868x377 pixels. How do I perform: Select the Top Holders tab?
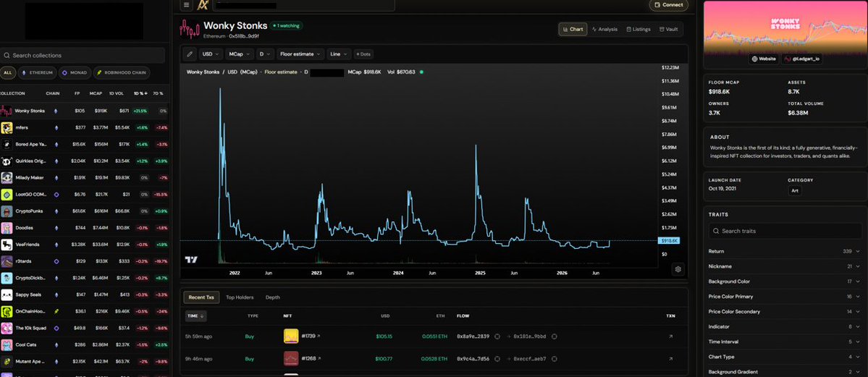click(240, 297)
